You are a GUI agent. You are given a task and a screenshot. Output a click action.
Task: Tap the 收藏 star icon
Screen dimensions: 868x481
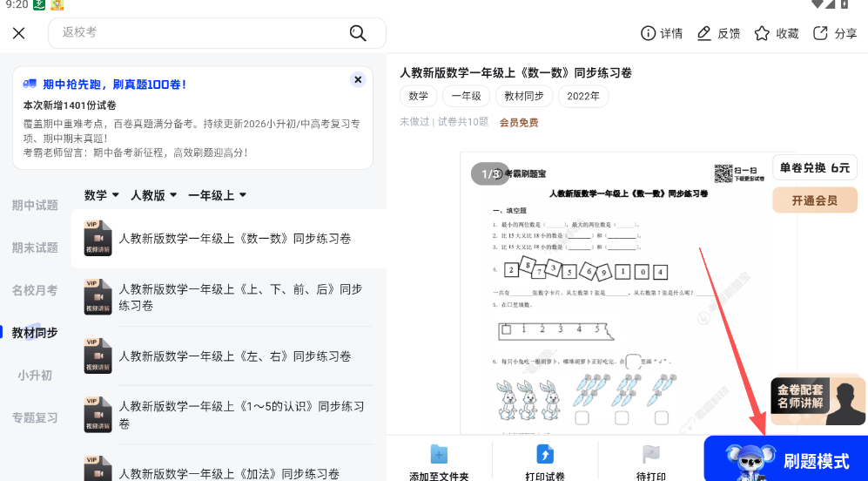tap(762, 33)
